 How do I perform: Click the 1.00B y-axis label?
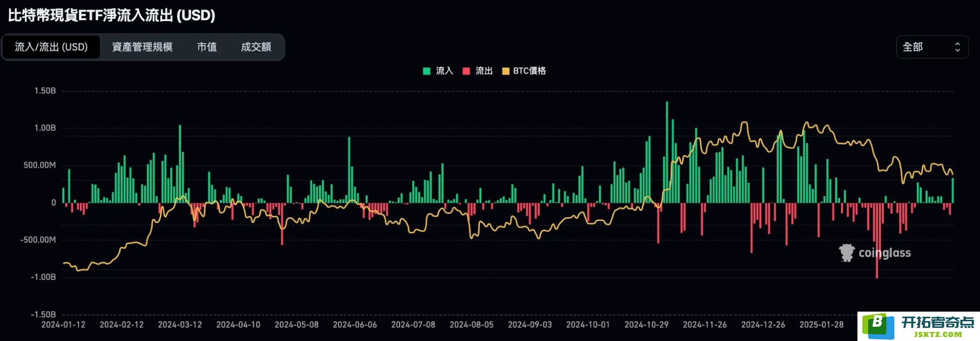45,128
